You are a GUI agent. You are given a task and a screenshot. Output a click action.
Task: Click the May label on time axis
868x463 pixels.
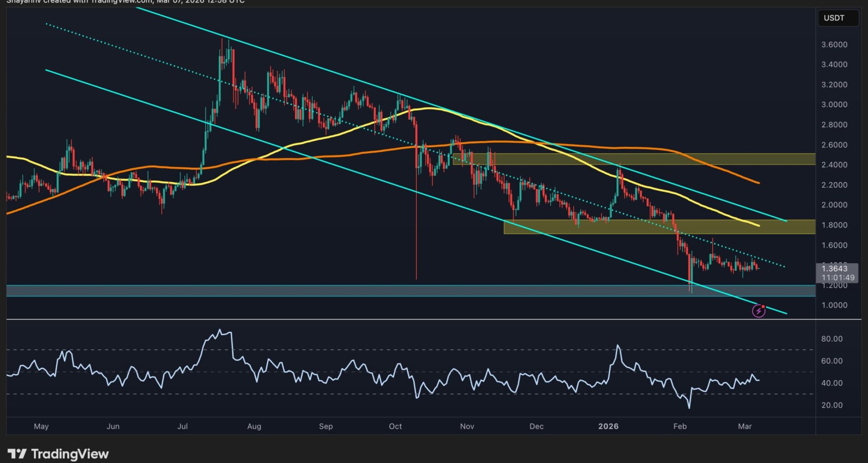pos(41,426)
